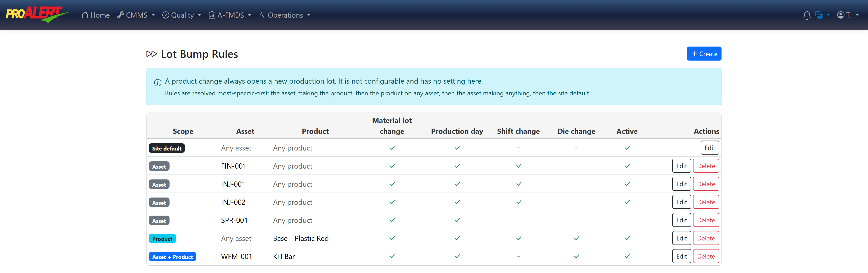Click the Shift change column header
The width and height of the screenshot is (868, 273).
pyautogui.click(x=518, y=131)
